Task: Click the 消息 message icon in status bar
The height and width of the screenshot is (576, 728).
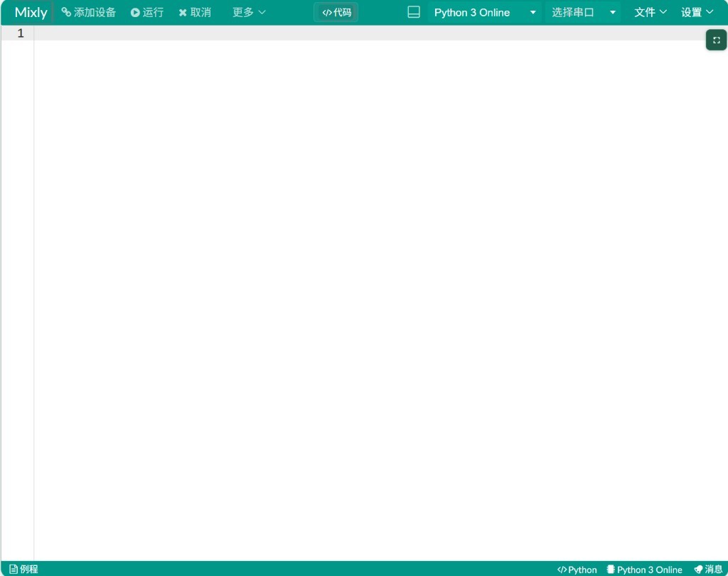Action: click(698, 570)
